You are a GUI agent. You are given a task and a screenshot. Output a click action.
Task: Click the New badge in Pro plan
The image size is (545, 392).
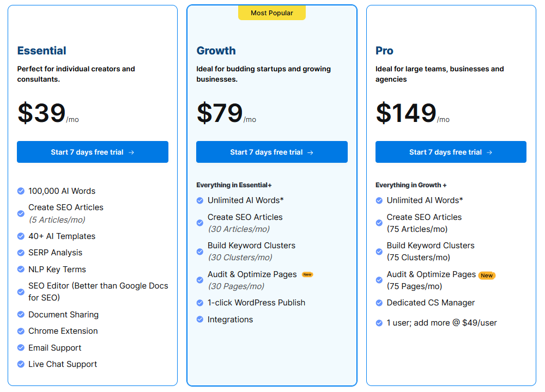click(x=487, y=275)
